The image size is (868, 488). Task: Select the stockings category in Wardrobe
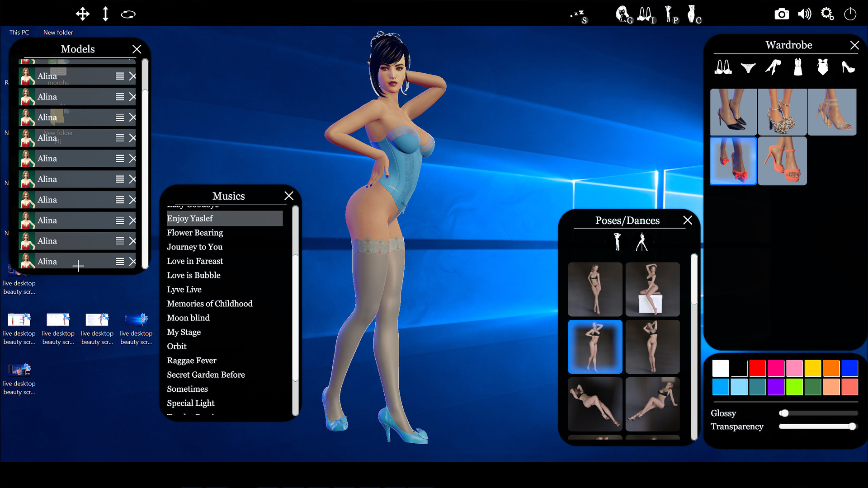click(774, 67)
